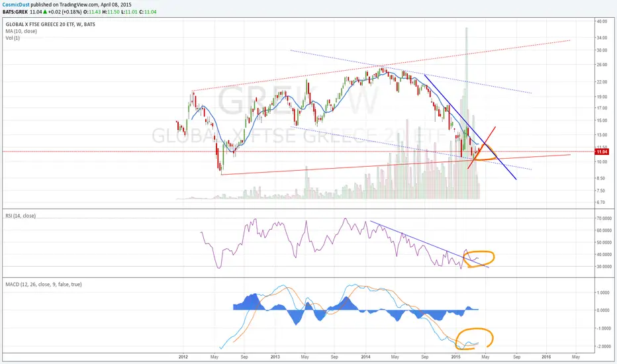The image size is (617, 364).
Task: Select the close value C:11.04
Action: click(x=148, y=12)
